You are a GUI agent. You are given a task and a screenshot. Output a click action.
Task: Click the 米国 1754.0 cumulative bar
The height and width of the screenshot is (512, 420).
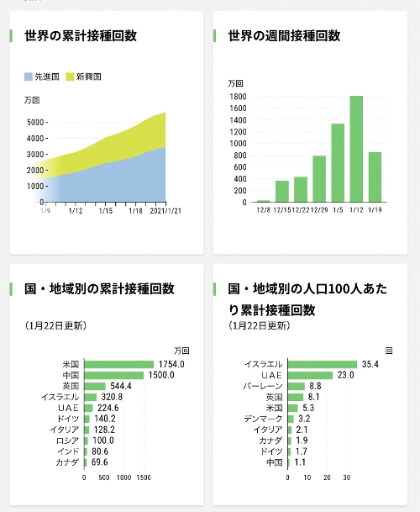coord(118,364)
